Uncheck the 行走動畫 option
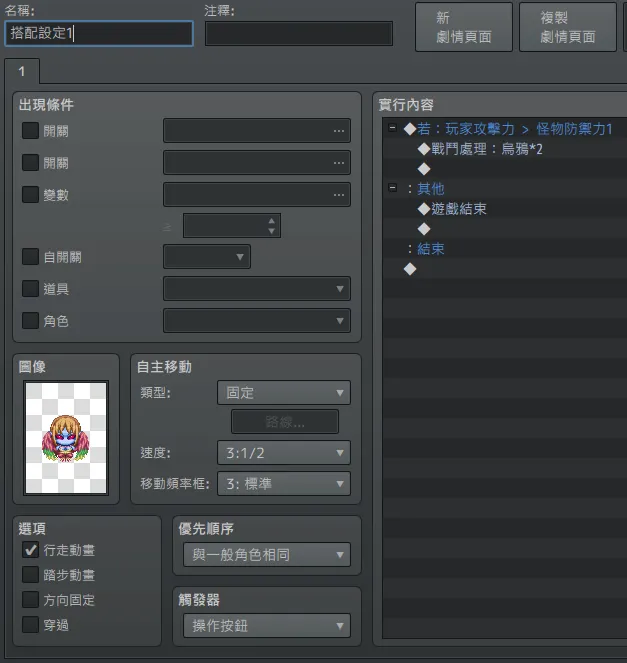Viewport: 627px width, 663px height. [x=30, y=550]
